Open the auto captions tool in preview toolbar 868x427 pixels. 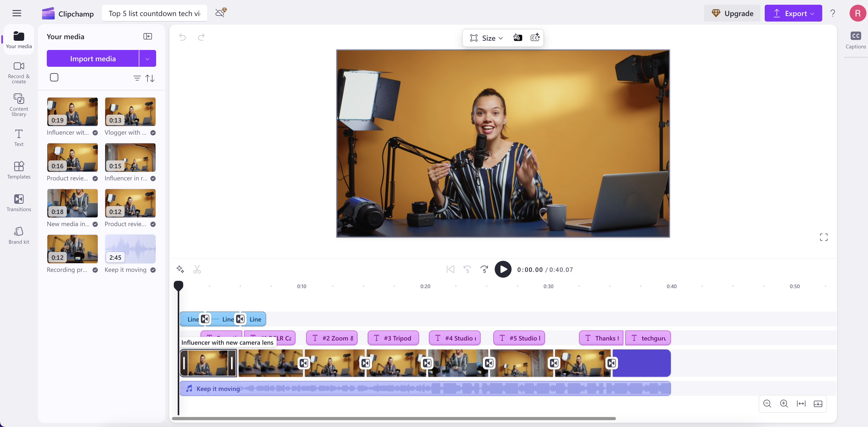pyautogui.click(x=535, y=37)
